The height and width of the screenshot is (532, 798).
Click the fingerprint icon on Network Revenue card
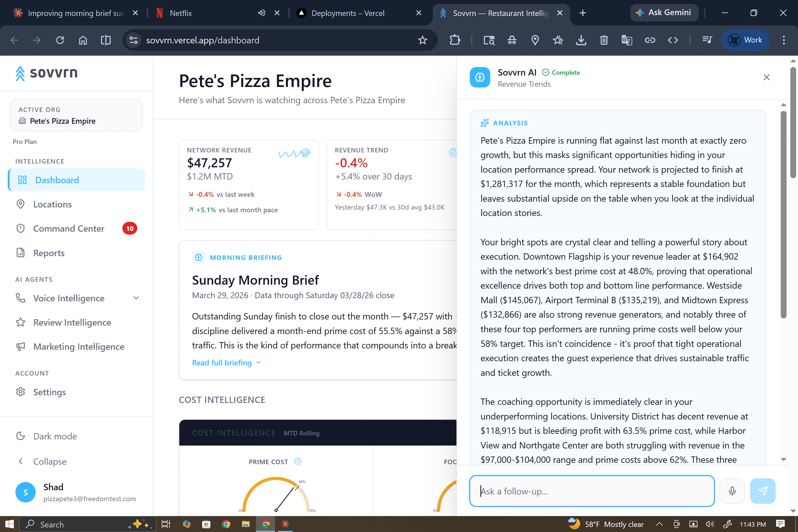tap(305, 153)
